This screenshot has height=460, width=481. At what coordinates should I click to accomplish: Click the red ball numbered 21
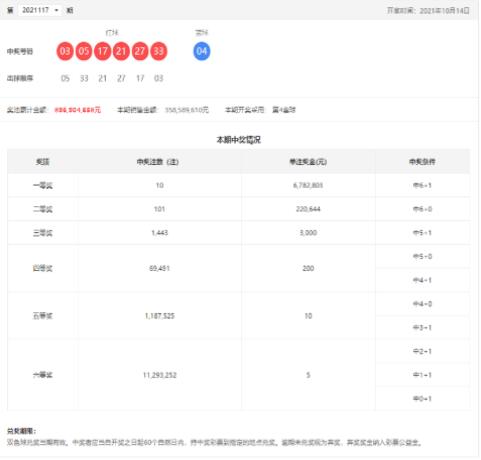pyautogui.click(x=121, y=51)
